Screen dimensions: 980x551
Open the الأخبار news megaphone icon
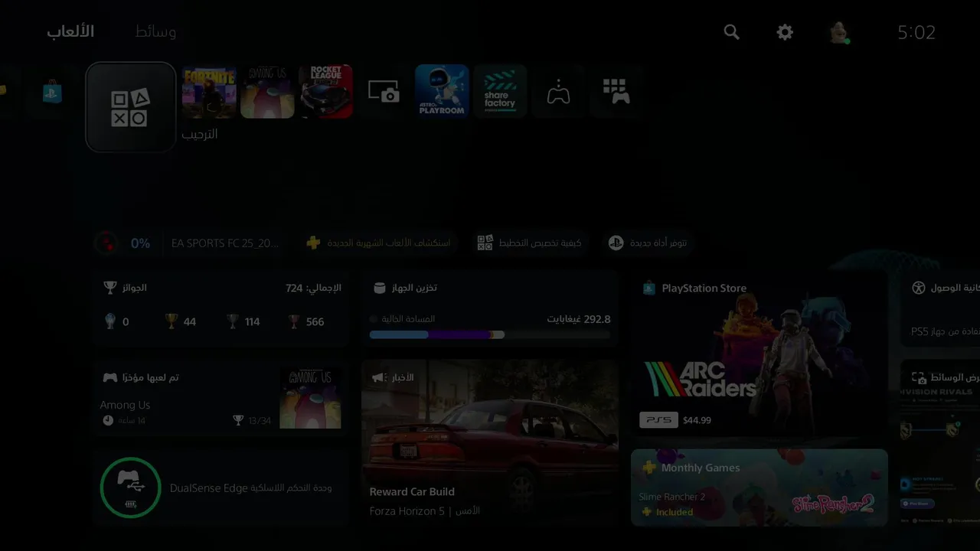click(x=378, y=377)
